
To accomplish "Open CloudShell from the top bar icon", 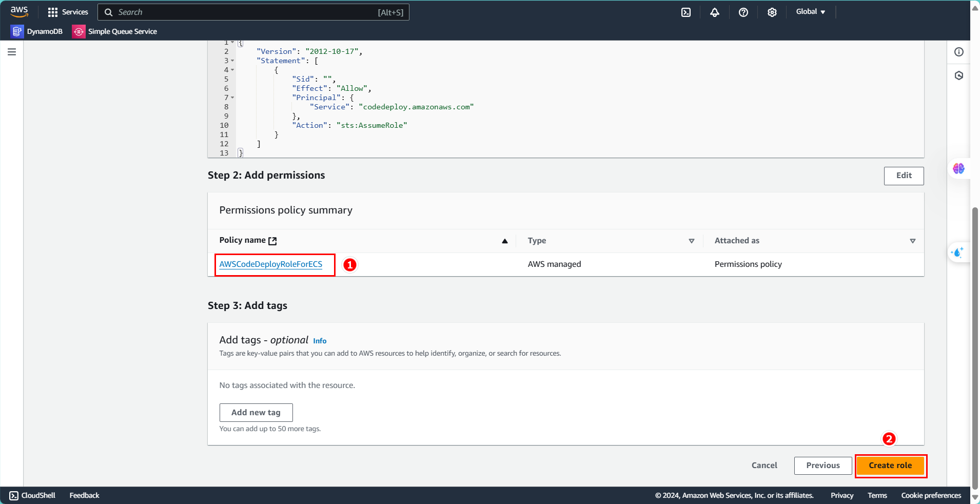I will pyautogui.click(x=686, y=12).
